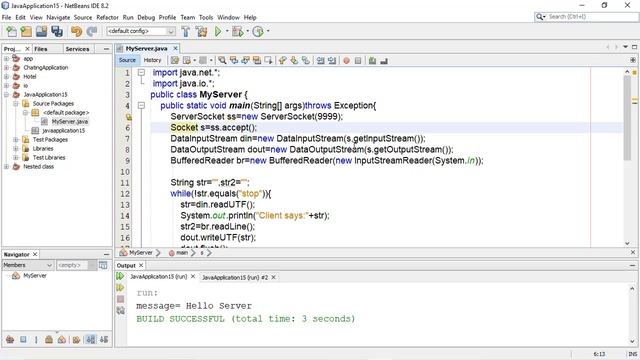Click the editor Find Selection magnifier icon
The height and width of the screenshot is (360, 640).
(222, 60)
